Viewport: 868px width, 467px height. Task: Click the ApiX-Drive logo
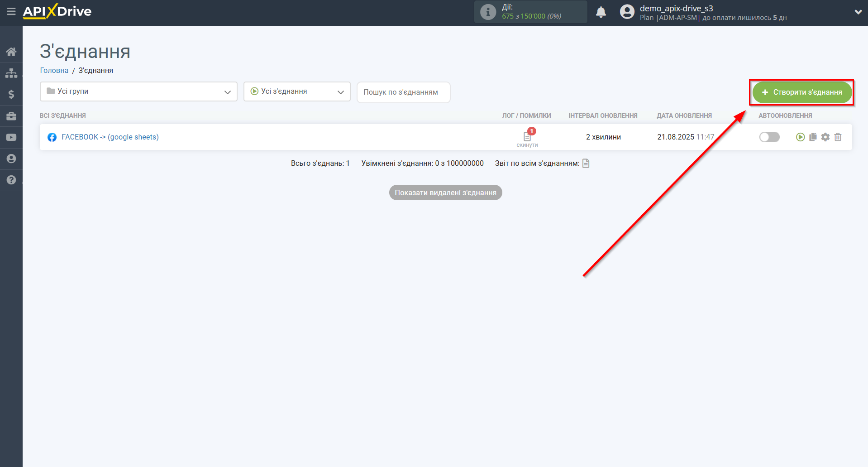click(x=57, y=11)
